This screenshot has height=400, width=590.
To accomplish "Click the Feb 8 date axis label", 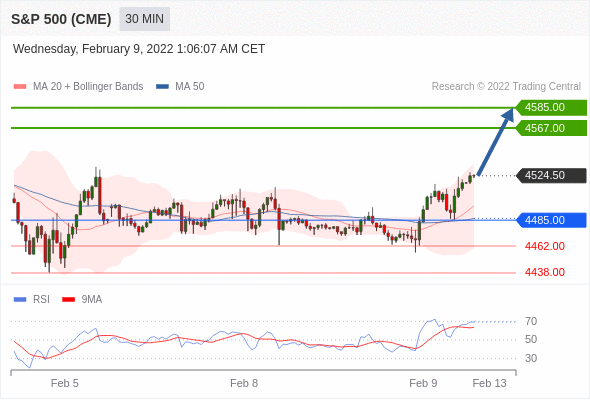I will [x=244, y=383].
